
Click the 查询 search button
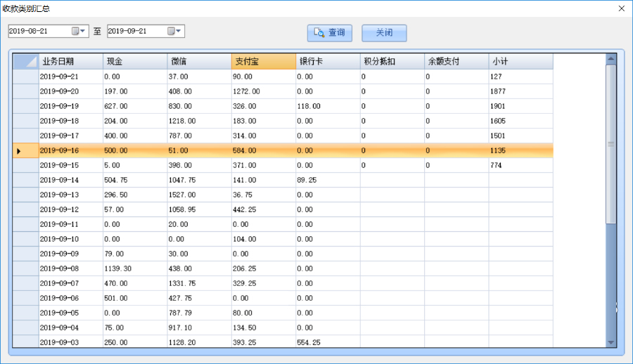tap(329, 33)
